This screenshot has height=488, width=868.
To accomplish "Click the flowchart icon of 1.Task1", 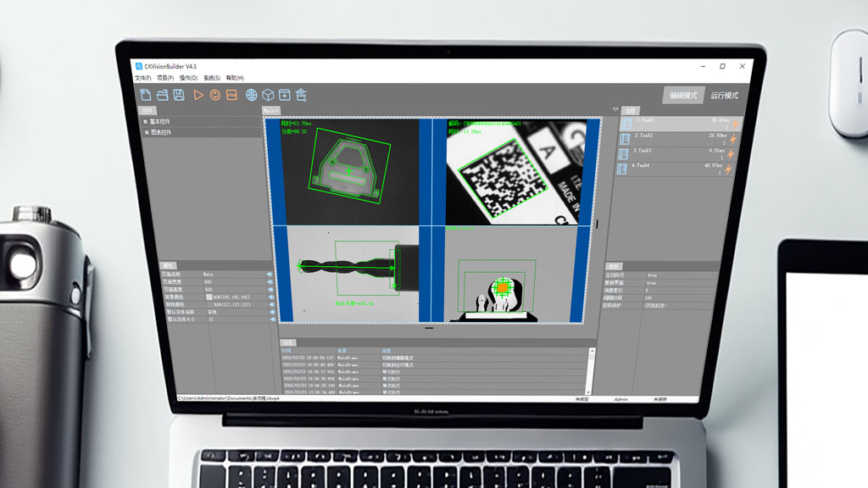I will click(x=626, y=124).
